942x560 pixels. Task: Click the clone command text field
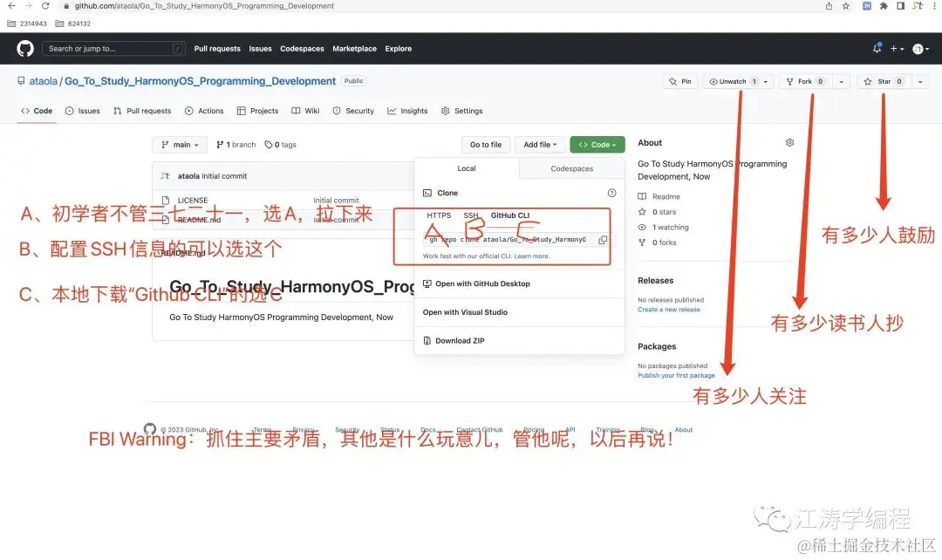click(x=508, y=240)
